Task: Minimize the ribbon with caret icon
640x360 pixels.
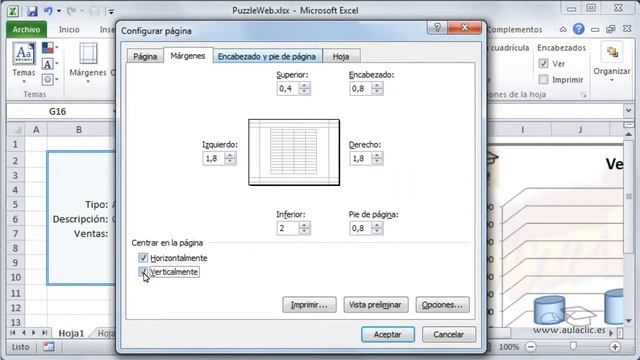Action: [x=563, y=29]
